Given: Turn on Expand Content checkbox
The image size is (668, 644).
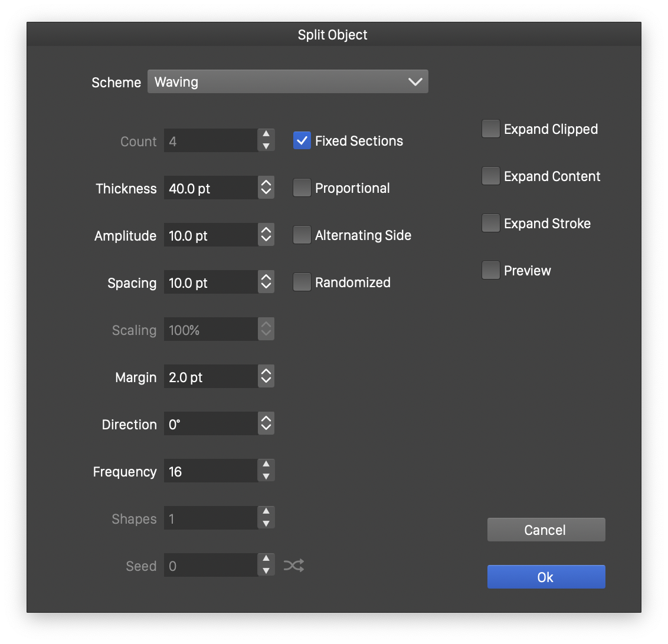Looking at the screenshot, I should [x=491, y=176].
